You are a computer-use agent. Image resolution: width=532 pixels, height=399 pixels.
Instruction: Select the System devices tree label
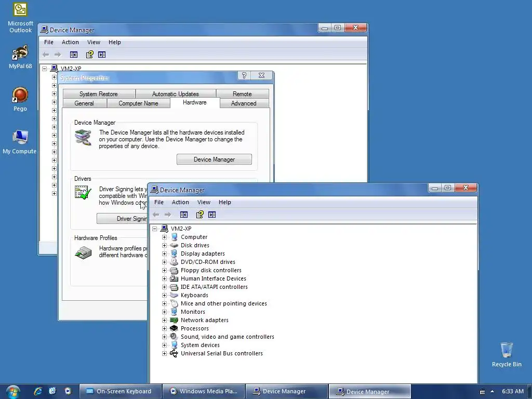point(200,345)
